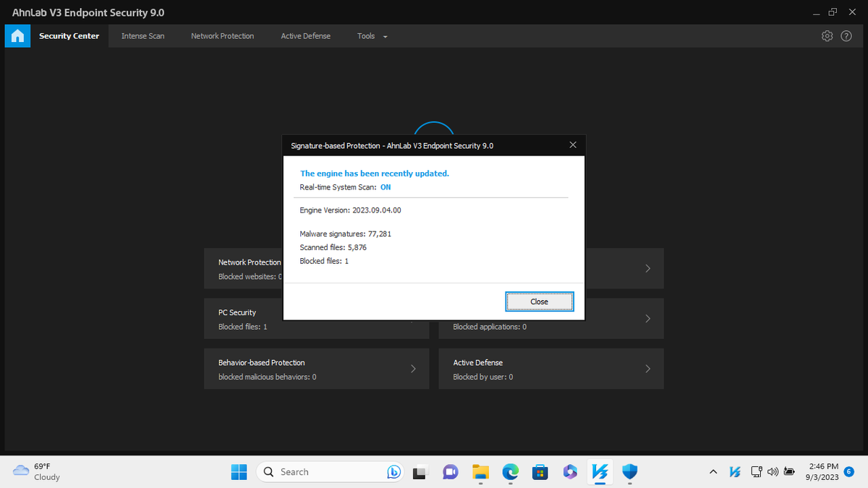The image size is (868, 488).
Task: Open the V3 settings gear icon
Action: tap(827, 35)
